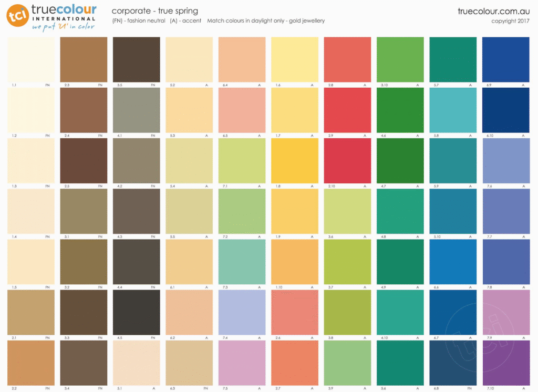Image resolution: width=538 pixels, height=392 pixels.
Task: Open the truecolour.com.au website link
Action: pos(494,11)
